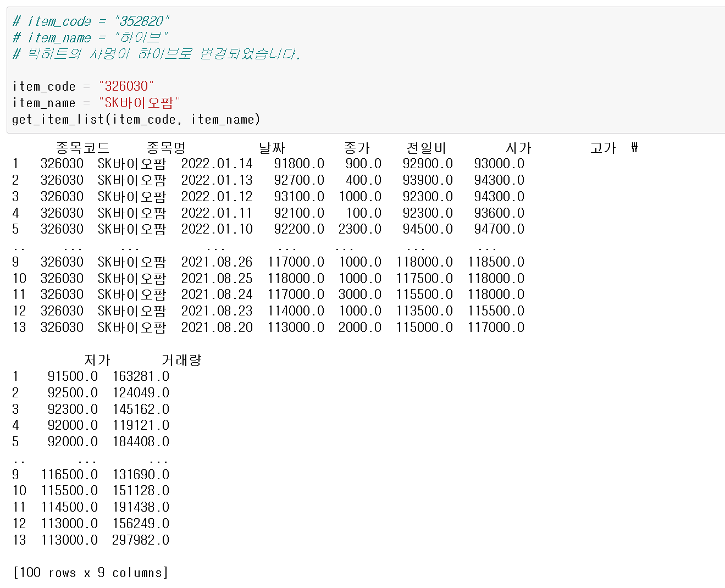Click the commented line item_name = "하이브"
Viewport: 725px width, 588px height.
90,38
